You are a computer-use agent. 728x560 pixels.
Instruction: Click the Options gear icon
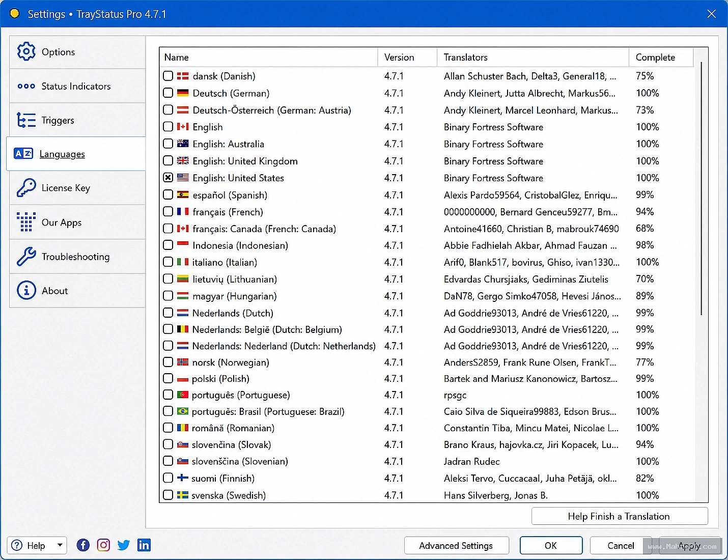point(26,51)
